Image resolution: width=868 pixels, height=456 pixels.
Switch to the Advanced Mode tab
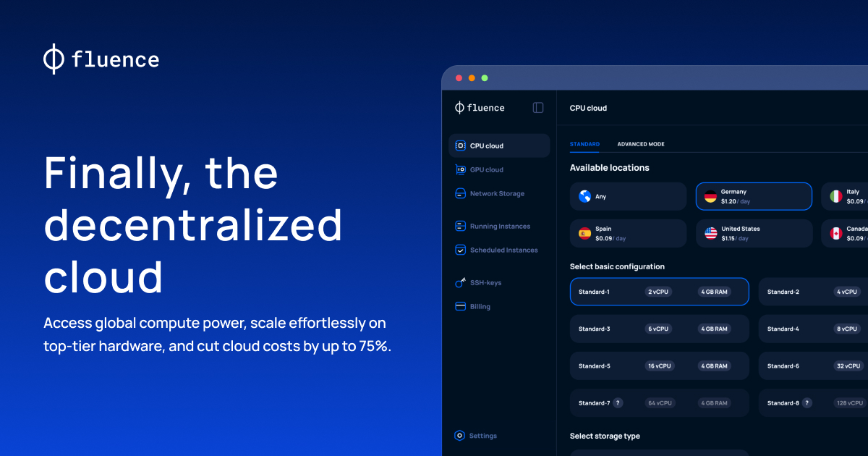click(x=640, y=144)
